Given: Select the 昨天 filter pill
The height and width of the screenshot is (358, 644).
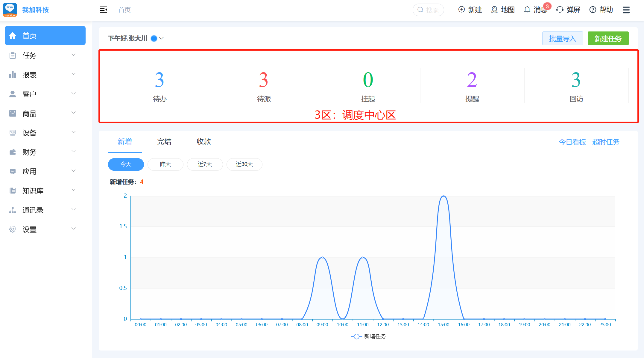Looking at the screenshot, I should point(165,164).
